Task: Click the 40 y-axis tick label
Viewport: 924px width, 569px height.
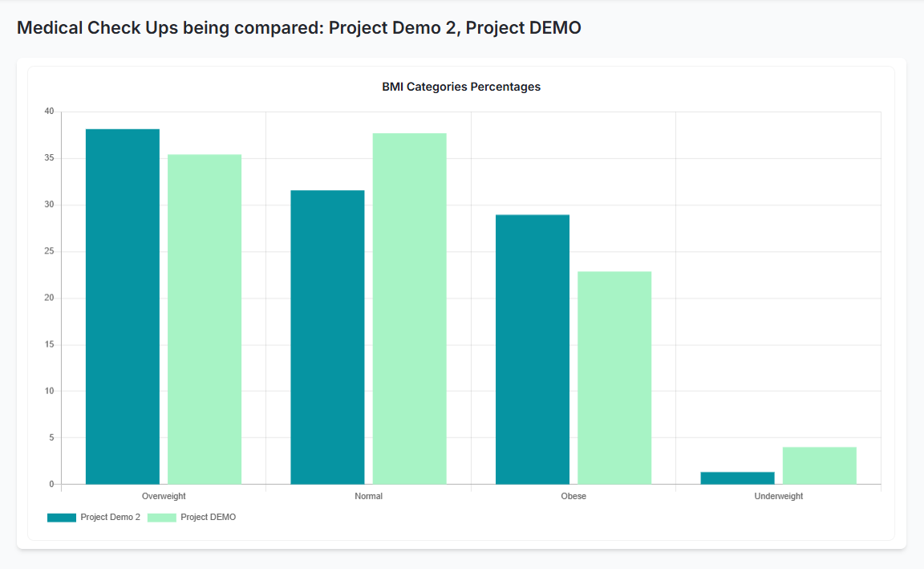Action: pyautogui.click(x=49, y=112)
